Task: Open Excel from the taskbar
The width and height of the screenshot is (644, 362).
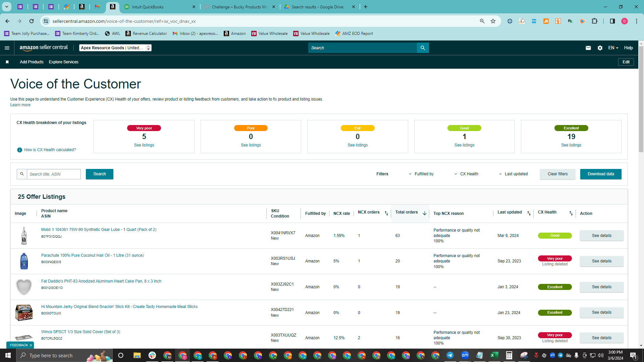Action: (494, 355)
